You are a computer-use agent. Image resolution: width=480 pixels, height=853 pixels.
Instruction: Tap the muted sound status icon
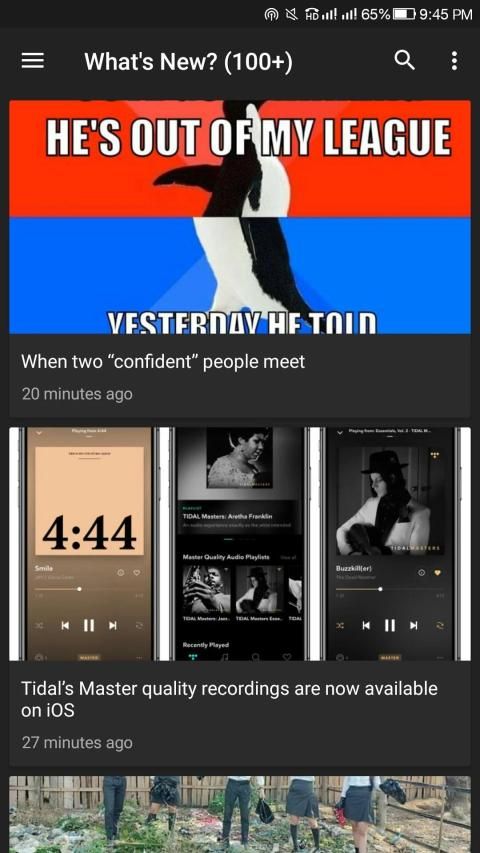(292, 15)
